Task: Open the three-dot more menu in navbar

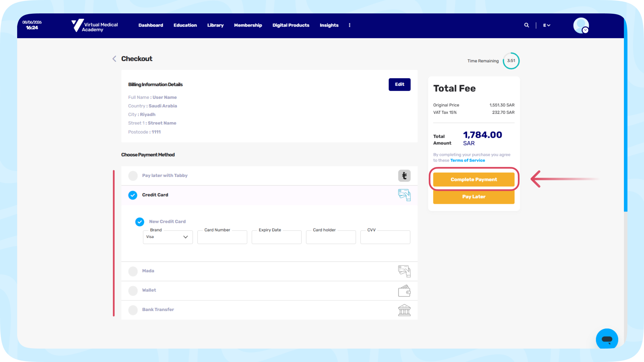Action: click(350, 25)
